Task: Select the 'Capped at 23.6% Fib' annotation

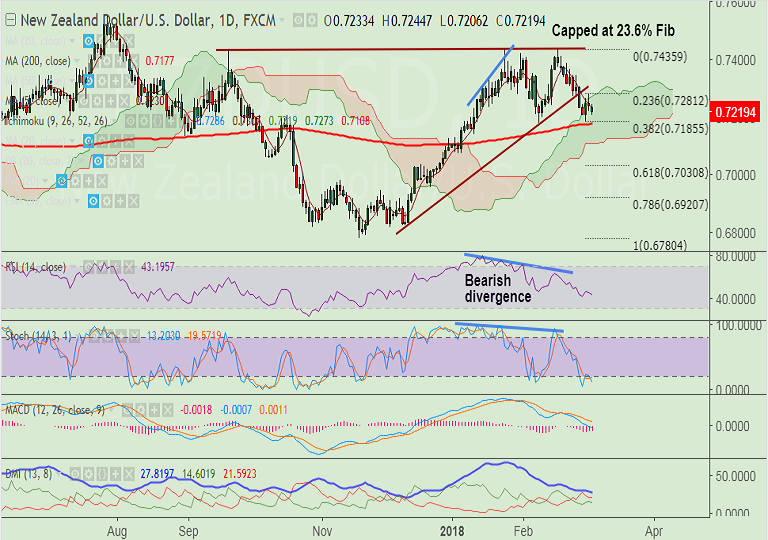Action: point(613,30)
